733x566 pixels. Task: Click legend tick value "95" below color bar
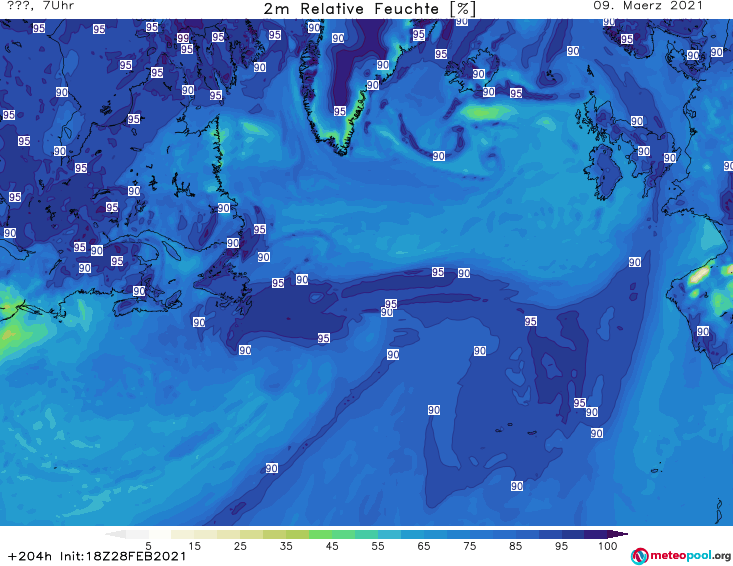pyautogui.click(x=561, y=546)
